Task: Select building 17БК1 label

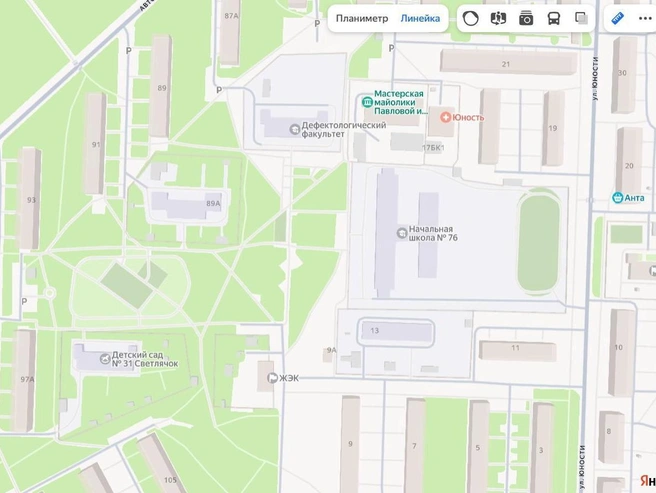Action: coord(433,148)
